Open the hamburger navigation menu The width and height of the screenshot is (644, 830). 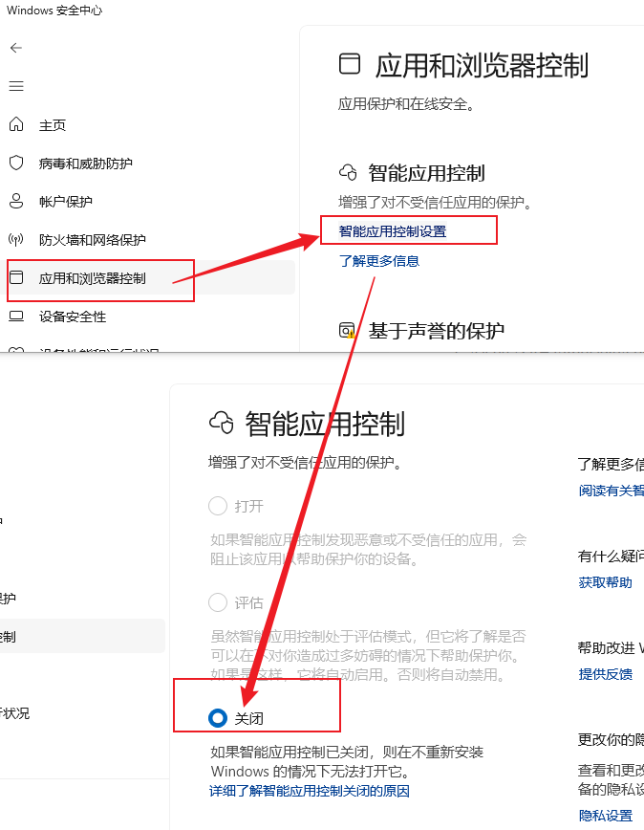(16, 86)
